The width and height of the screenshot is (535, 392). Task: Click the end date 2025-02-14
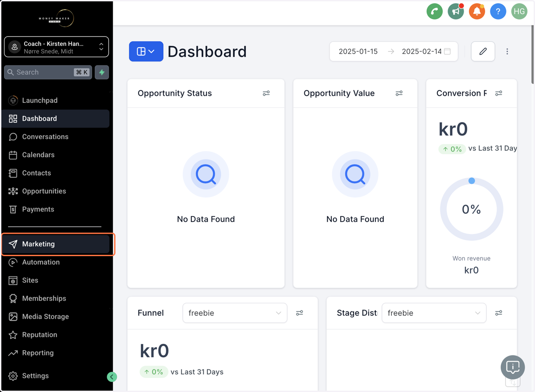pyautogui.click(x=422, y=52)
